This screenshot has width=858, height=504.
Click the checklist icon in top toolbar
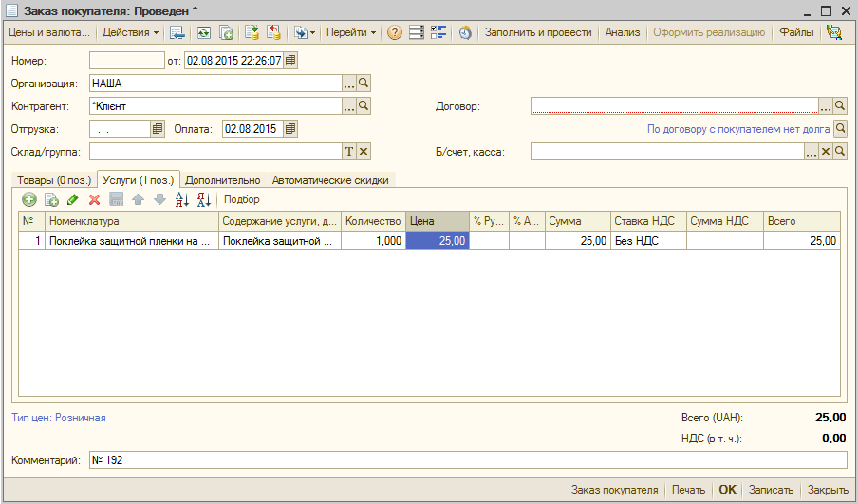point(438,32)
